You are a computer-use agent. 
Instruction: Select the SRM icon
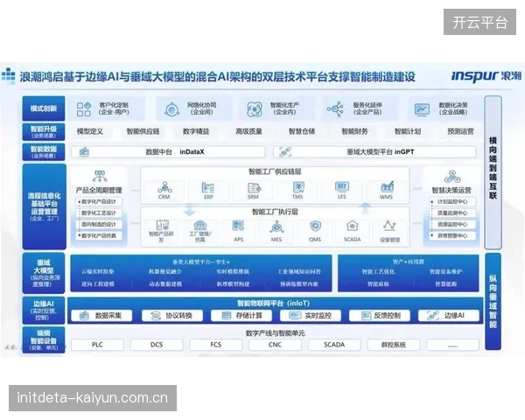pyautogui.click(x=254, y=187)
